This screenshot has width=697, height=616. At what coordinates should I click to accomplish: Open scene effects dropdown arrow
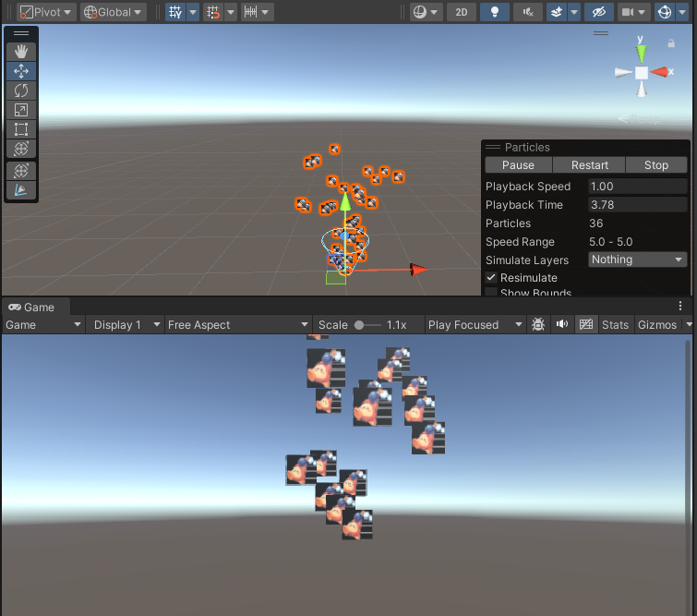tap(574, 12)
